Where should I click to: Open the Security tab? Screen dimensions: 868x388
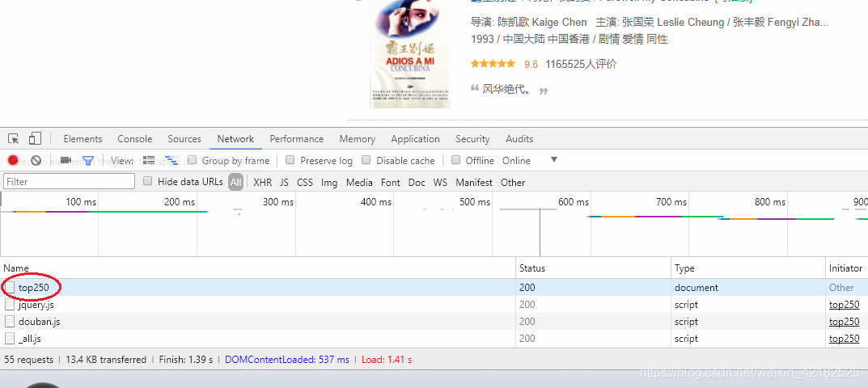click(472, 139)
